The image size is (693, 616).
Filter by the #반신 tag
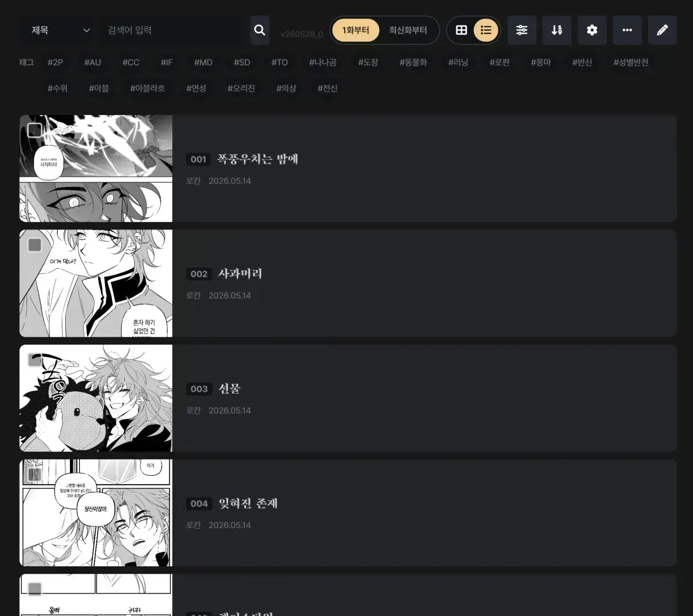[x=582, y=62]
